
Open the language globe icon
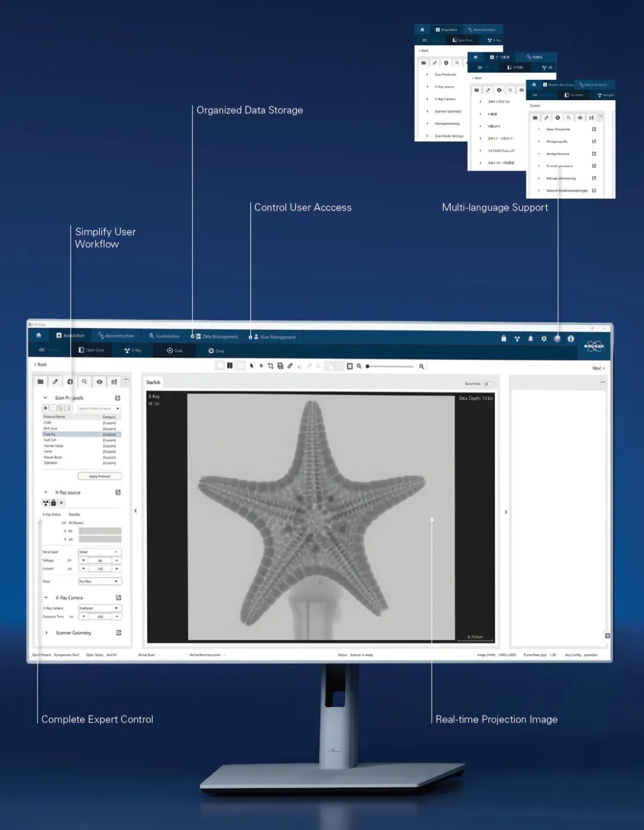point(557,339)
